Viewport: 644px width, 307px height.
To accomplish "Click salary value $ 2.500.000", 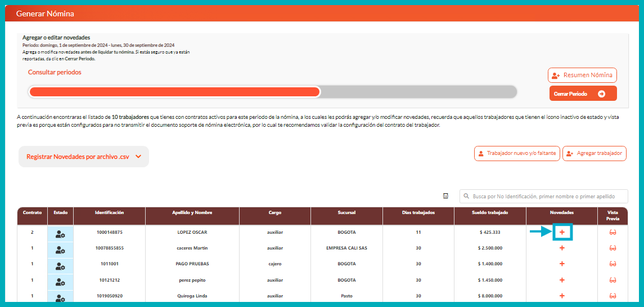I will (490, 248).
